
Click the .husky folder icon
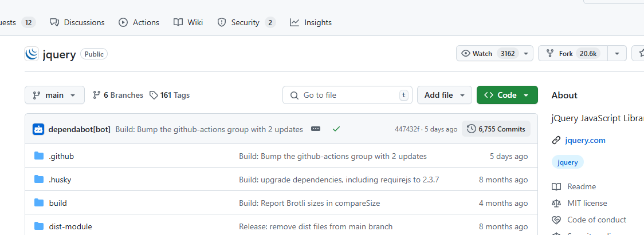click(x=39, y=179)
